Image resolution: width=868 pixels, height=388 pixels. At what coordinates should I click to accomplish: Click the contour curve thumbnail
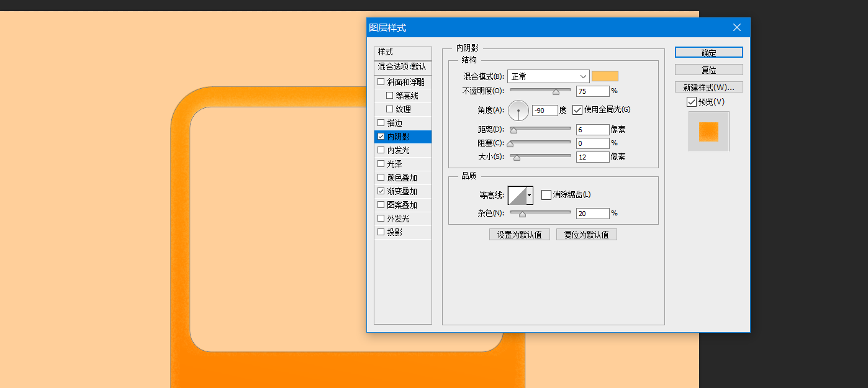pyautogui.click(x=517, y=195)
